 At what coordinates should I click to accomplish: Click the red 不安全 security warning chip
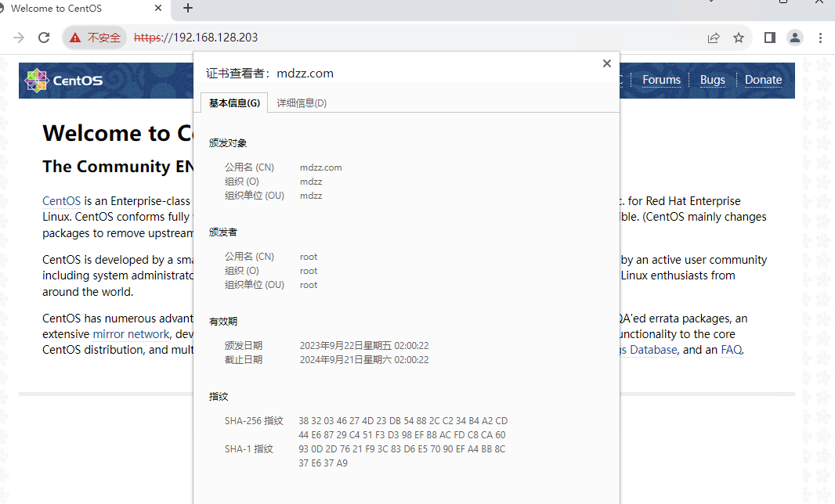tap(95, 38)
